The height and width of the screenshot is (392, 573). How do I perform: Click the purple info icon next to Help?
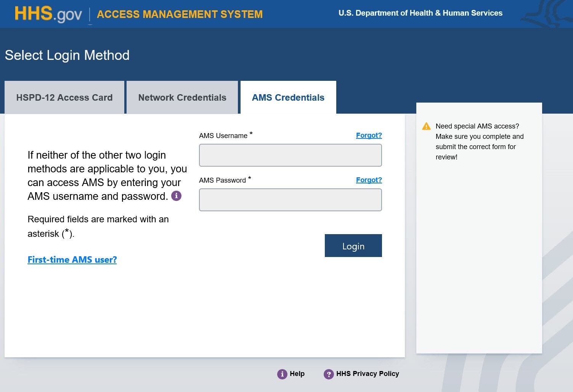coord(282,374)
